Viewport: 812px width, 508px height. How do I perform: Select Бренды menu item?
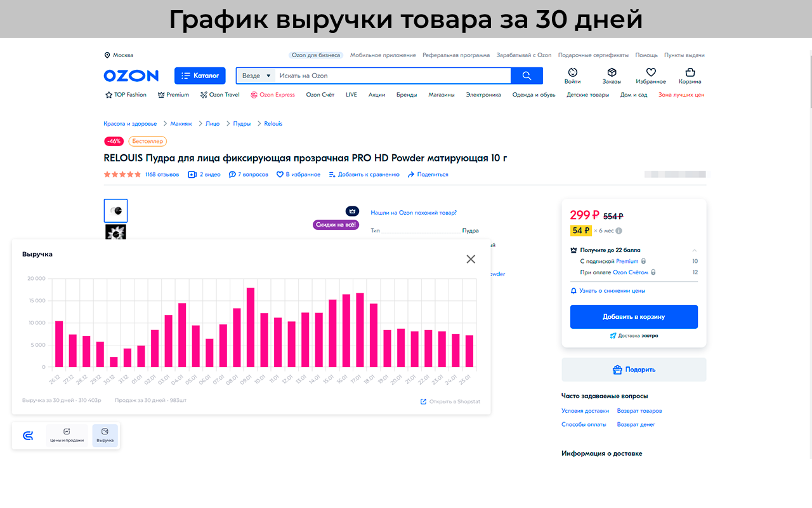point(407,95)
